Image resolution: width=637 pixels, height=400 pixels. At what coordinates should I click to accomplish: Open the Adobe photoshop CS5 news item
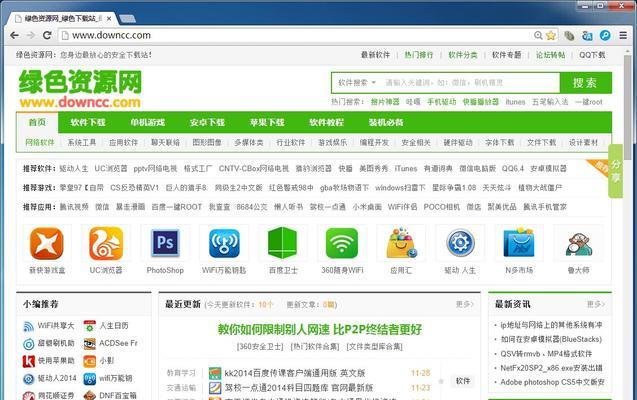(x=552, y=382)
